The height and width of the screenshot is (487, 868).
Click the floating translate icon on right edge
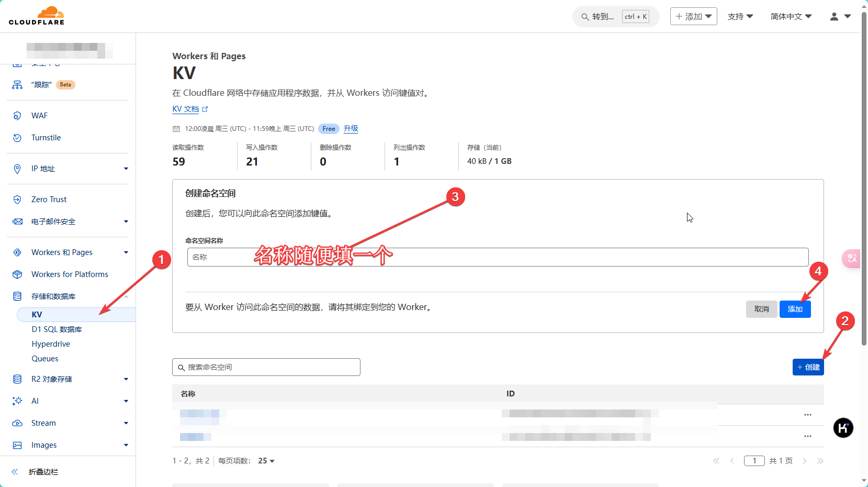pyautogui.click(x=851, y=258)
